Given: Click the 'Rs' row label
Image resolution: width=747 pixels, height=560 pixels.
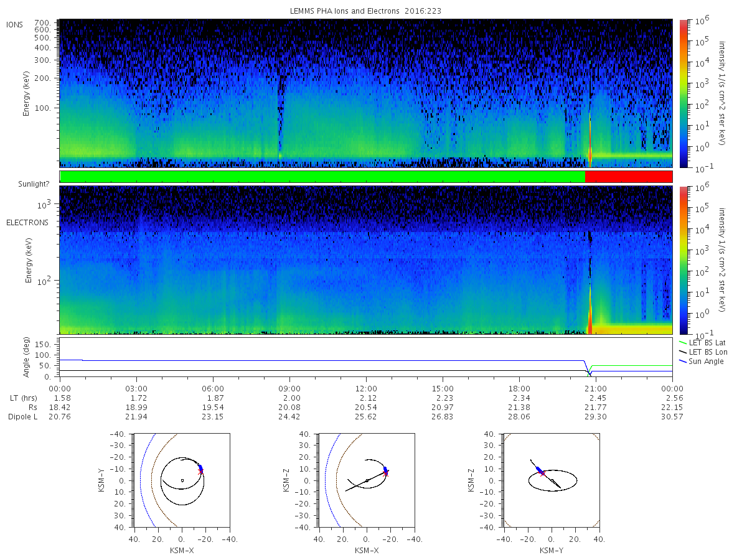Looking at the screenshot, I should tap(32, 407).
